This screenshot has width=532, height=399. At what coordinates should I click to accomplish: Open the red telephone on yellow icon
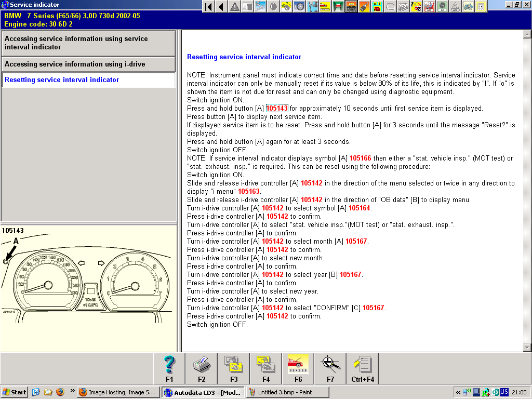point(377,6)
